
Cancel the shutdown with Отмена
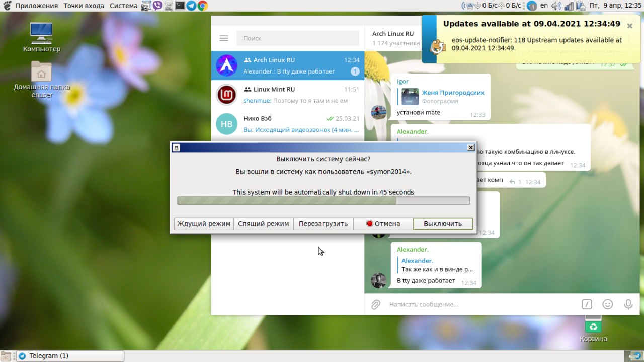(x=383, y=224)
